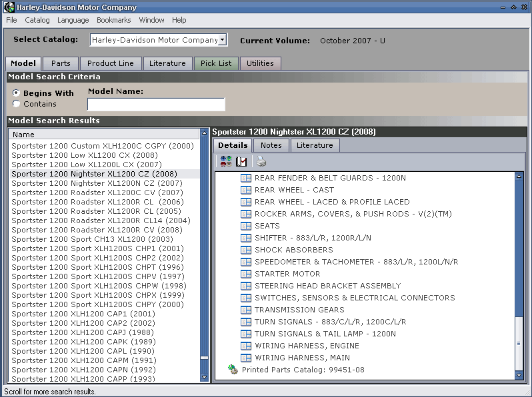Switch to the Pick List tab

click(216, 63)
